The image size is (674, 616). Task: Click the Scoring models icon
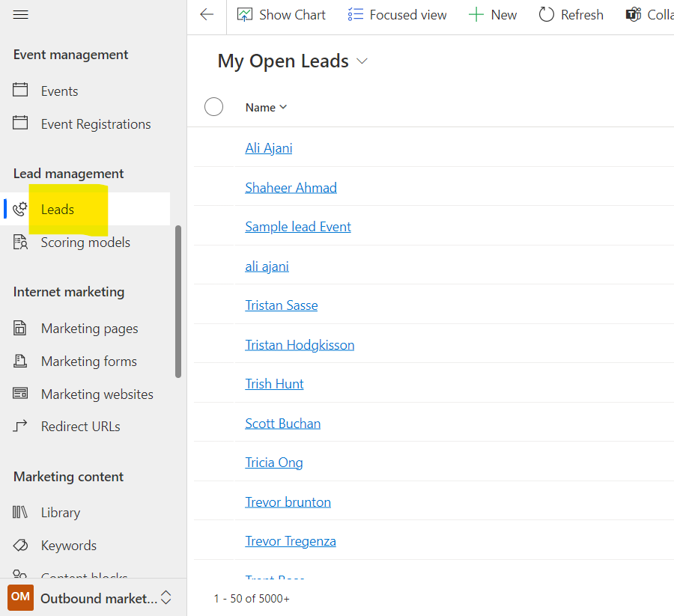[x=21, y=243]
